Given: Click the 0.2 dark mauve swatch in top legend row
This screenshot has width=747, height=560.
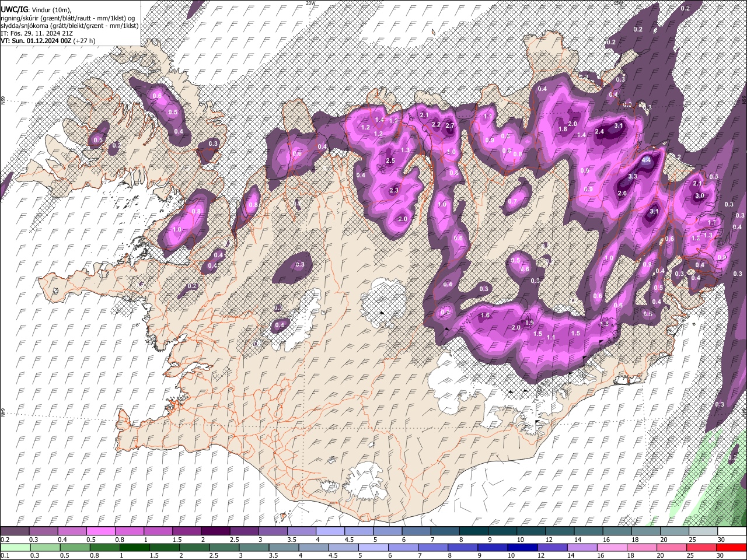Looking at the screenshot, I should point(15,531).
